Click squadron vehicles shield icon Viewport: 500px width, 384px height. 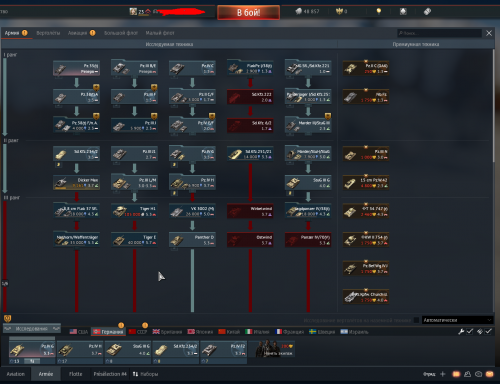pyautogui.click(x=7, y=318)
